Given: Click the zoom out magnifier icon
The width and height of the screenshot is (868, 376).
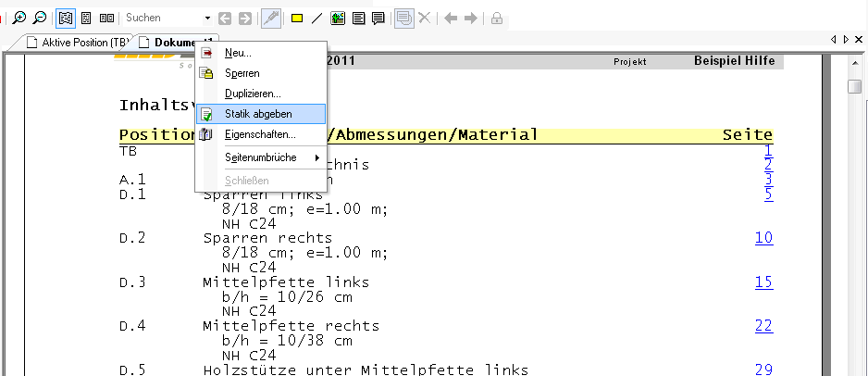Looking at the screenshot, I should coord(39,19).
